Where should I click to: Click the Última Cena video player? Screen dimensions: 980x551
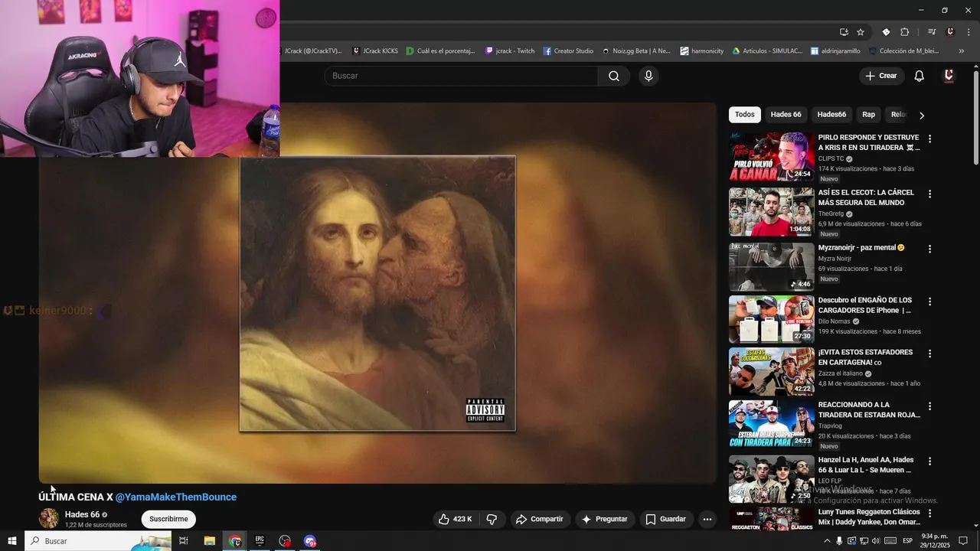(x=377, y=293)
